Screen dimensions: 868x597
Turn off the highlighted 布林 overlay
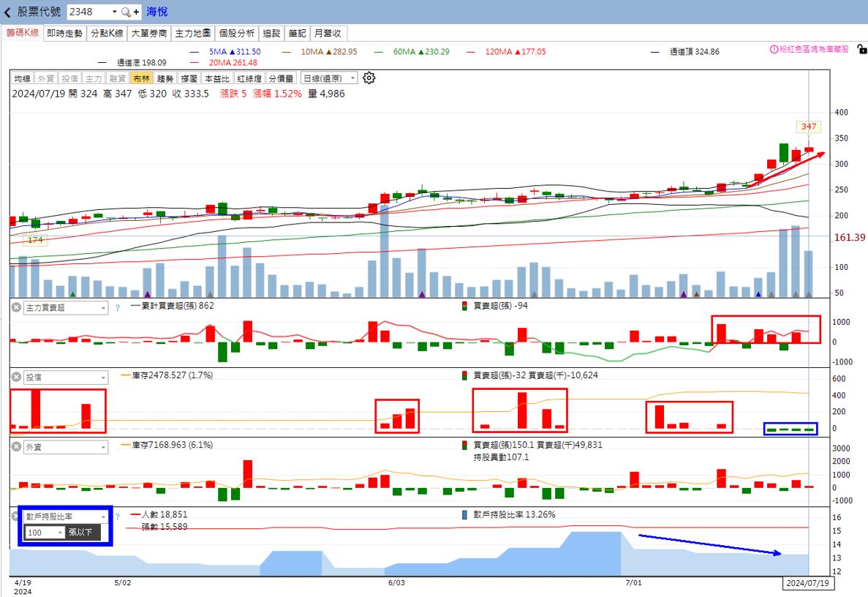point(141,78)
